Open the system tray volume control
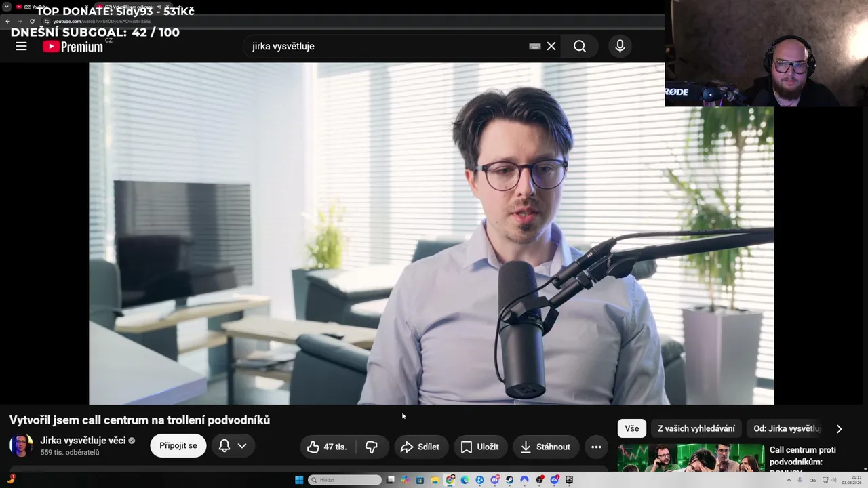Viewport: 868px width, 488px height. [833, 480]
